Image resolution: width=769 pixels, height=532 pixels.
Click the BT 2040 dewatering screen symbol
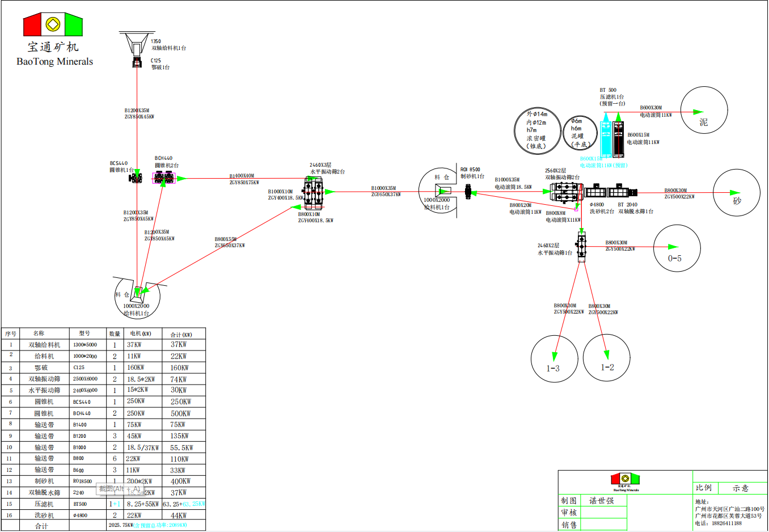pyautogui.click(x=622, y=192)
